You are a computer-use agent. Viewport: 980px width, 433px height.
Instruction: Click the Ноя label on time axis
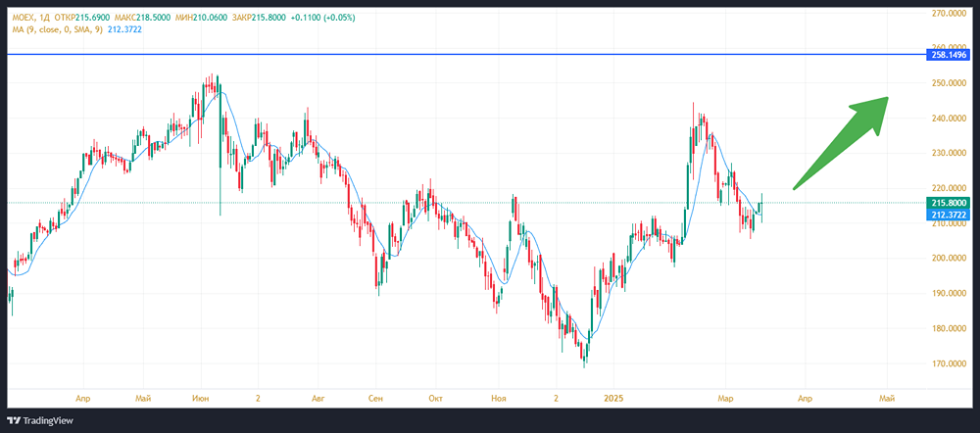pyautogui.click(x=498, y=399)
